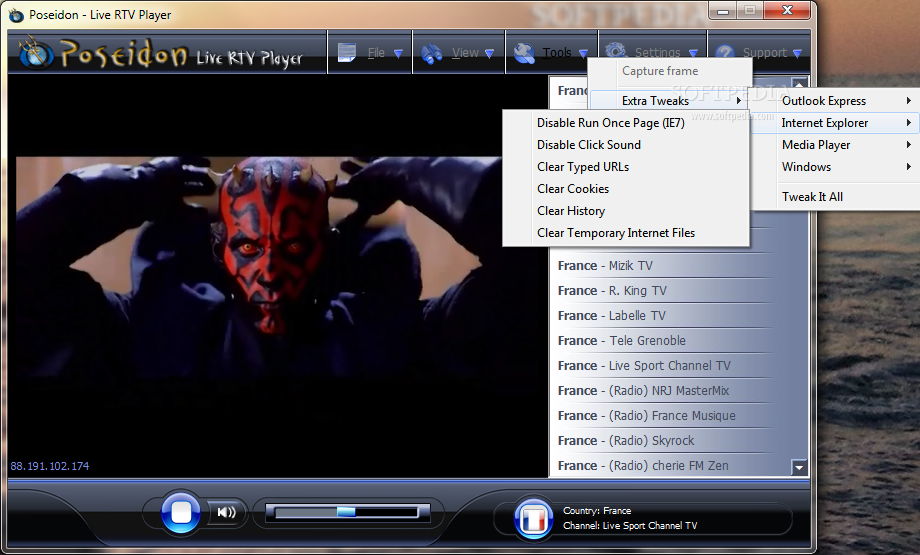Screen dimensions: 920x555
Task: Click the Channel: Live Sport Channel TV text
Action: [630, 526]
